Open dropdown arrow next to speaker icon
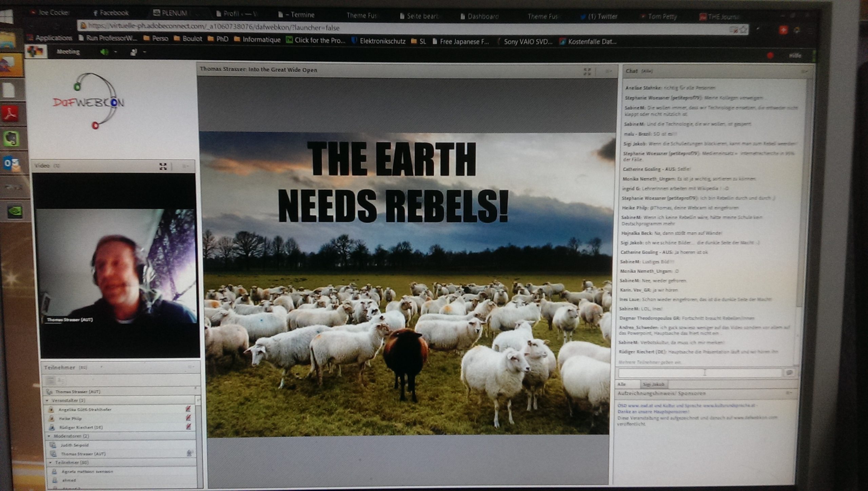Image resolution: width=868 pixels, height=491 pixels. 116,52
